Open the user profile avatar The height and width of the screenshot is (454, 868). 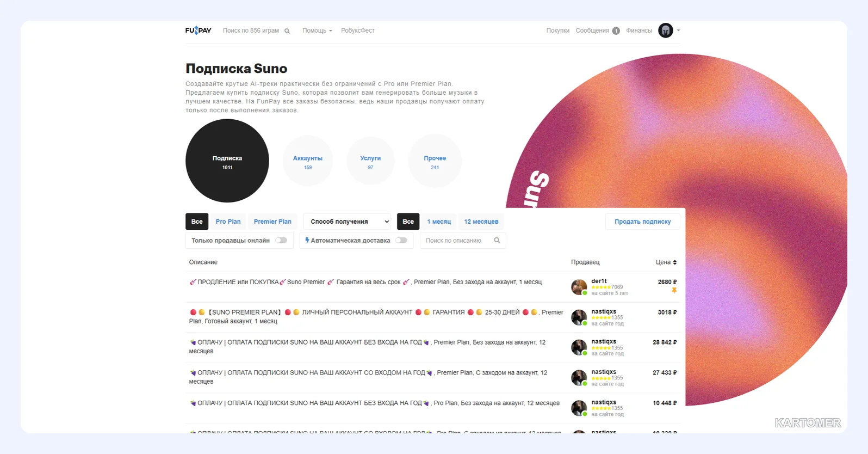click(666, 30)
